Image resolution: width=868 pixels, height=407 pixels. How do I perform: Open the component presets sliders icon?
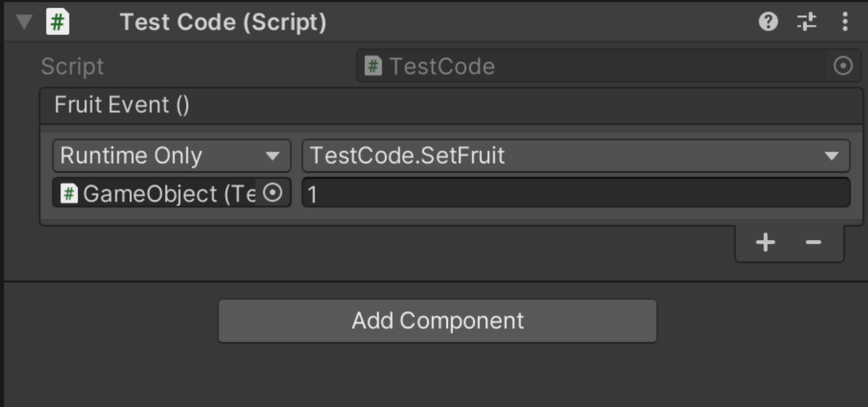[x=806, y=22]
